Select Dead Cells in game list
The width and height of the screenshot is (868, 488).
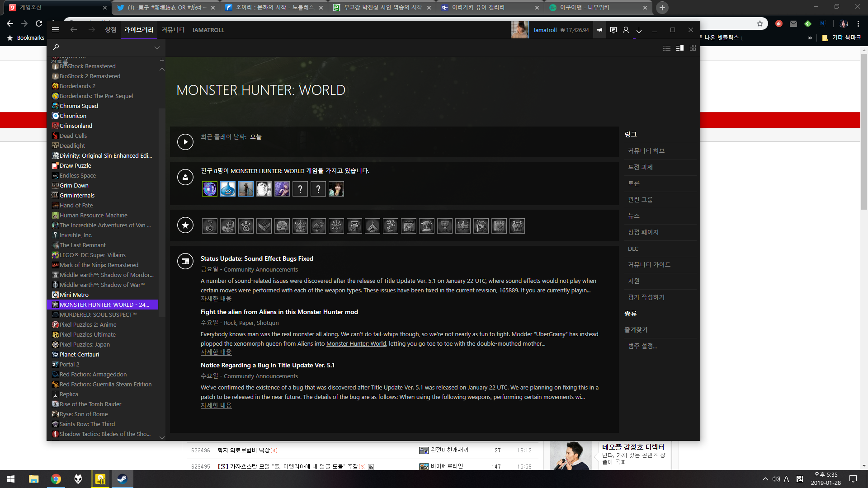pos(73,136)
